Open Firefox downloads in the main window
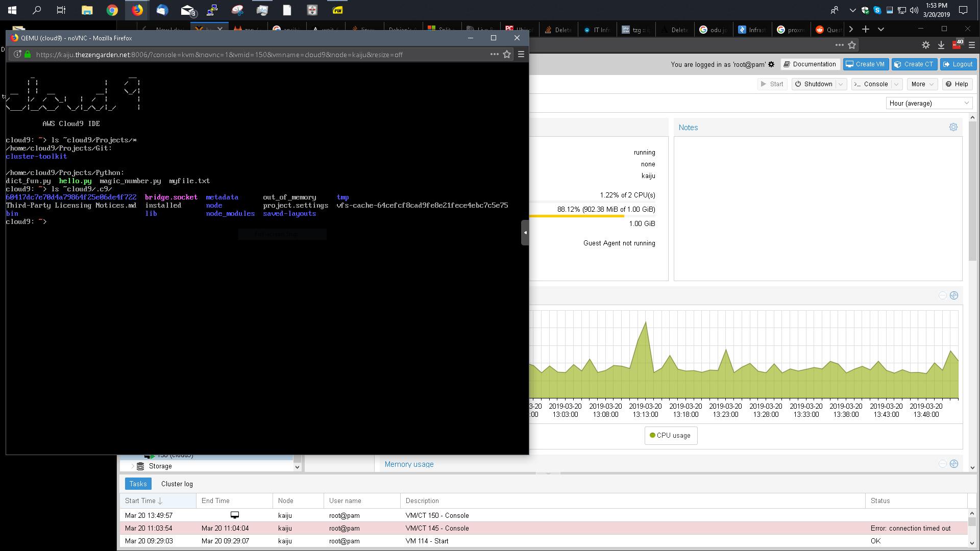 pos(941,45)
